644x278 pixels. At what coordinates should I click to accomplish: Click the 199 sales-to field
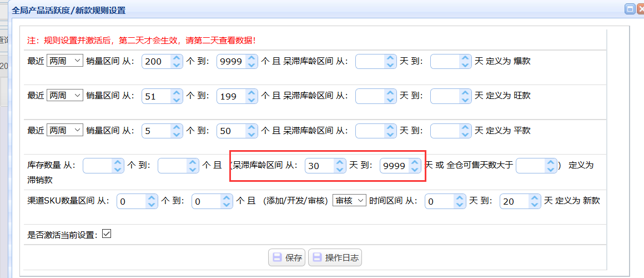[x=232, y=96]
